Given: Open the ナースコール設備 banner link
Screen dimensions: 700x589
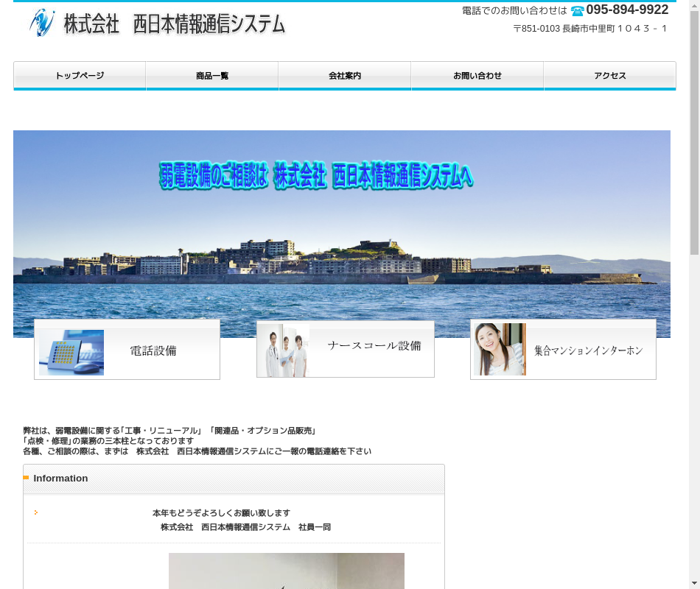Looking at the screenshot, I should click(x=374, y=346).
